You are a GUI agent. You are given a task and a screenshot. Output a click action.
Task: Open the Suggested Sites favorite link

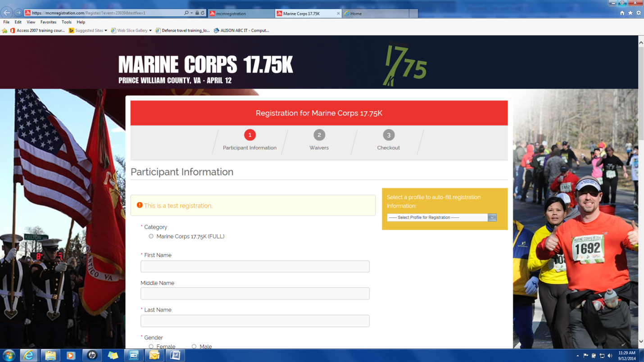pyautogui.click(x=86, y=31)
